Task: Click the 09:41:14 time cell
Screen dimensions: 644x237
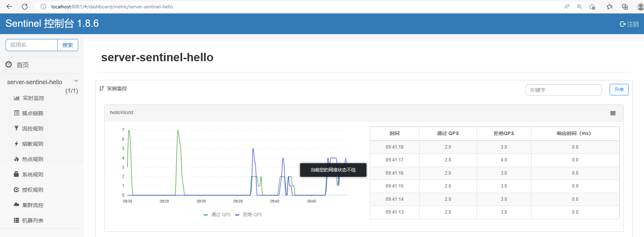Action: [x=395, y=199]
